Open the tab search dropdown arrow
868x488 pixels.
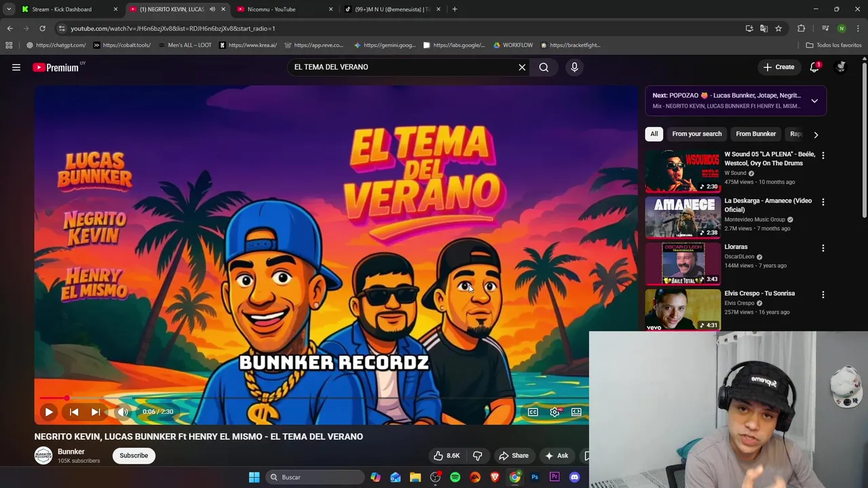9,9
